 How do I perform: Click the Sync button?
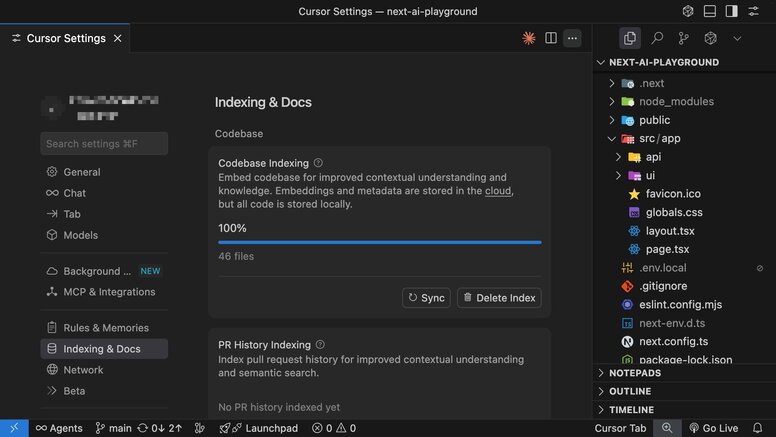426,298
